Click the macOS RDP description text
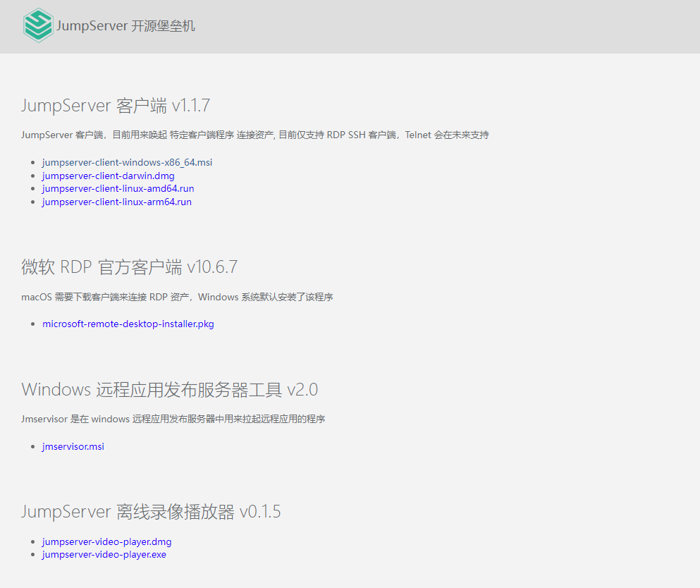 177,297
